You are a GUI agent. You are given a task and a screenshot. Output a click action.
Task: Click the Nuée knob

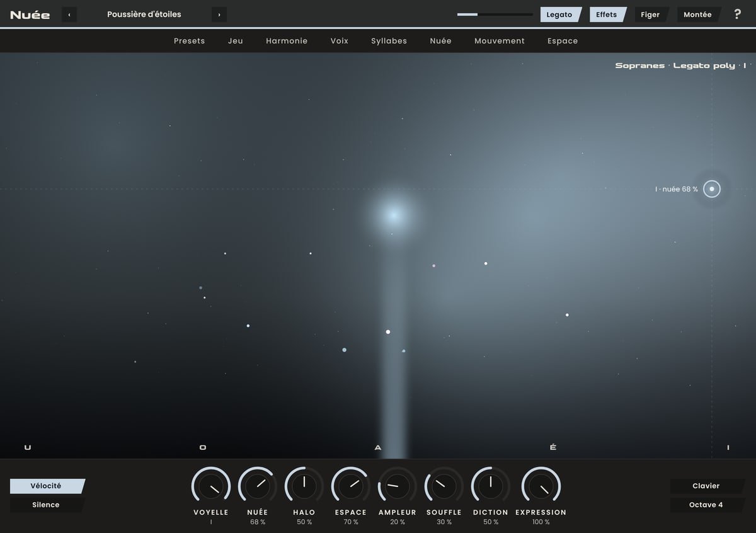pos(258,486)
